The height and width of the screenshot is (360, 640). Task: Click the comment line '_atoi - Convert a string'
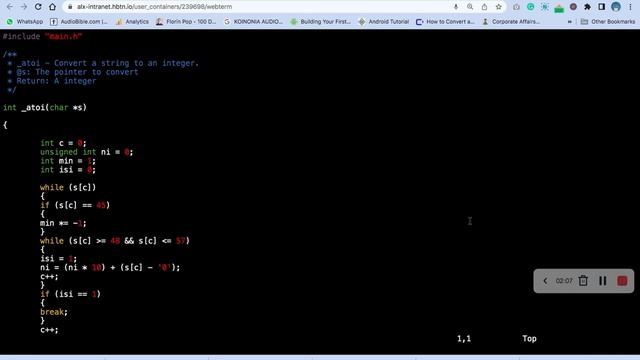click(107, 63)
